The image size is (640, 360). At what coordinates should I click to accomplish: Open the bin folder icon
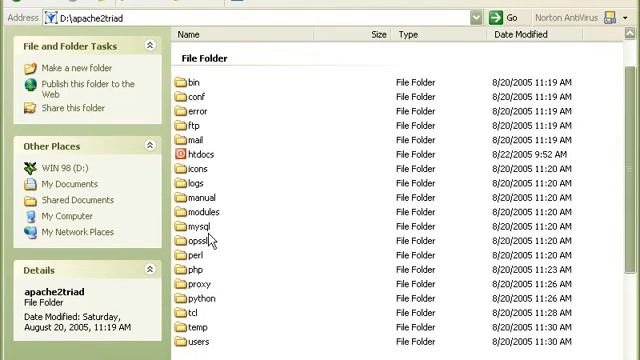coord(180,82)
